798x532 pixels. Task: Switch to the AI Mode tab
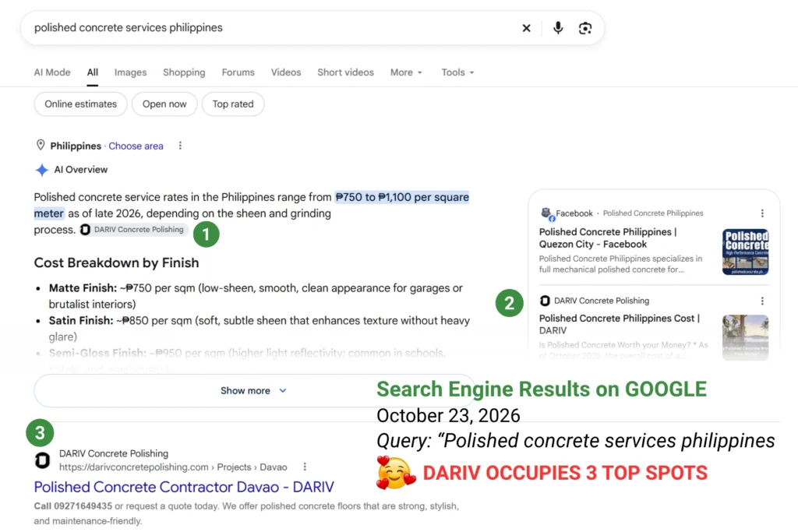coord(52,72)
